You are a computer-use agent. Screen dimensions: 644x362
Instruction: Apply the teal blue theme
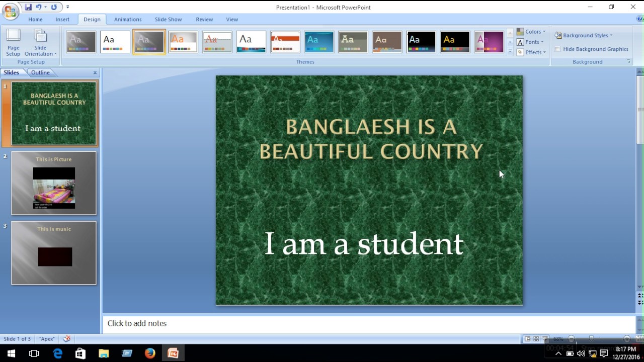click(319, 42)
